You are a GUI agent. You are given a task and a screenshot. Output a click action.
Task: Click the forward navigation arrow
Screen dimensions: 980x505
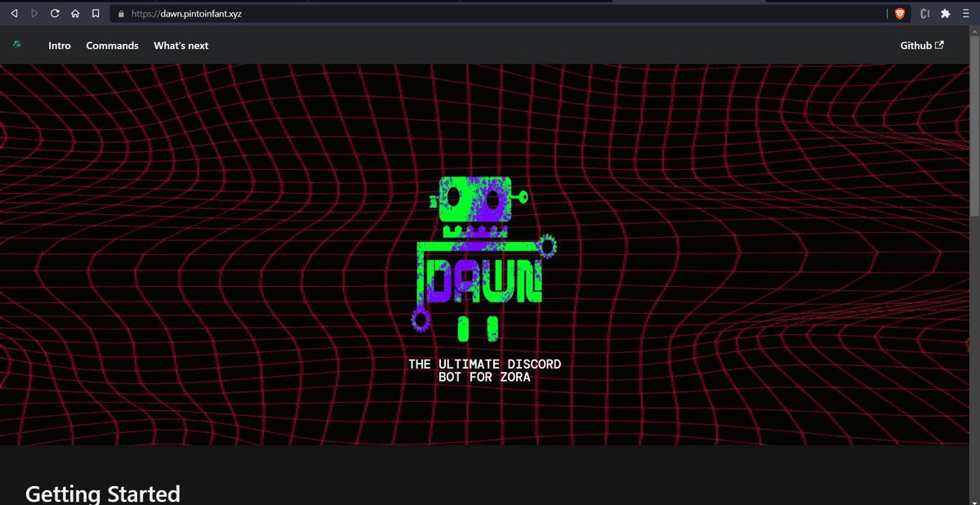pyautogui.click(x=34, y=14)
